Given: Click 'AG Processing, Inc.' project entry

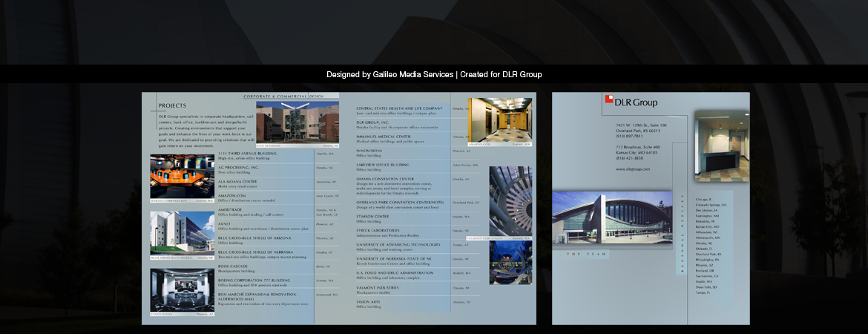Looking at the screenshot, I should click(x=239, y=169).
